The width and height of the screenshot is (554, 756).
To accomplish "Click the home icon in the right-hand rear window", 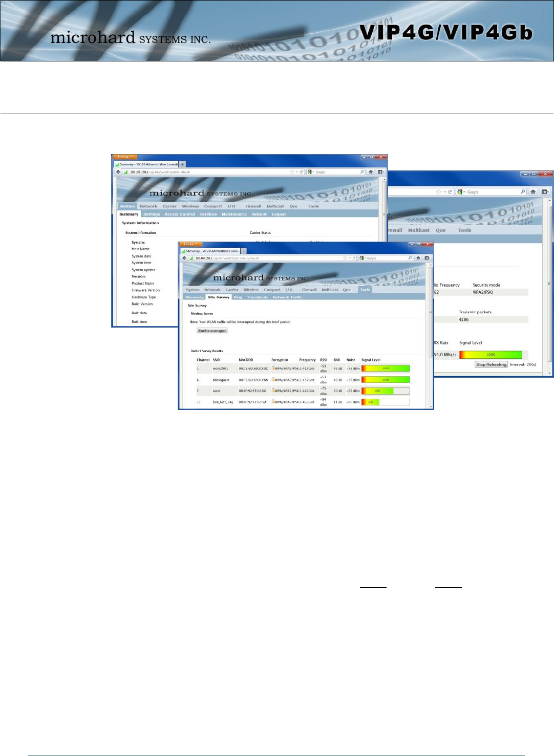I will click(x=533, y=191).
